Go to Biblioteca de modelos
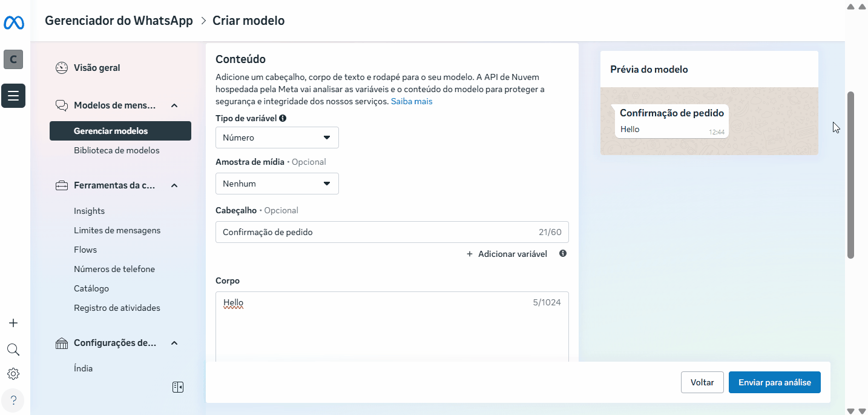 (116, 150)
